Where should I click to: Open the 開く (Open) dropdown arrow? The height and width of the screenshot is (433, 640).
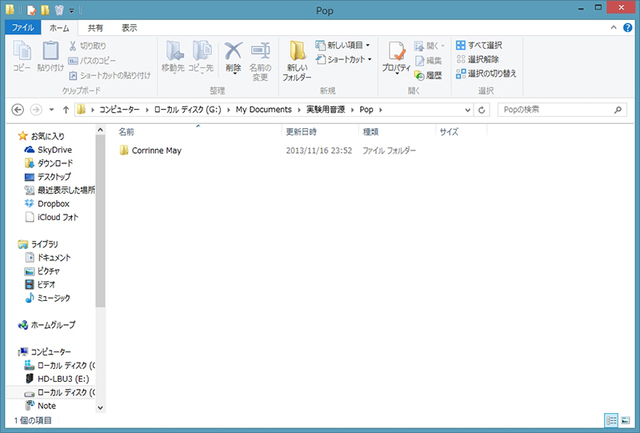click(443, 46)
